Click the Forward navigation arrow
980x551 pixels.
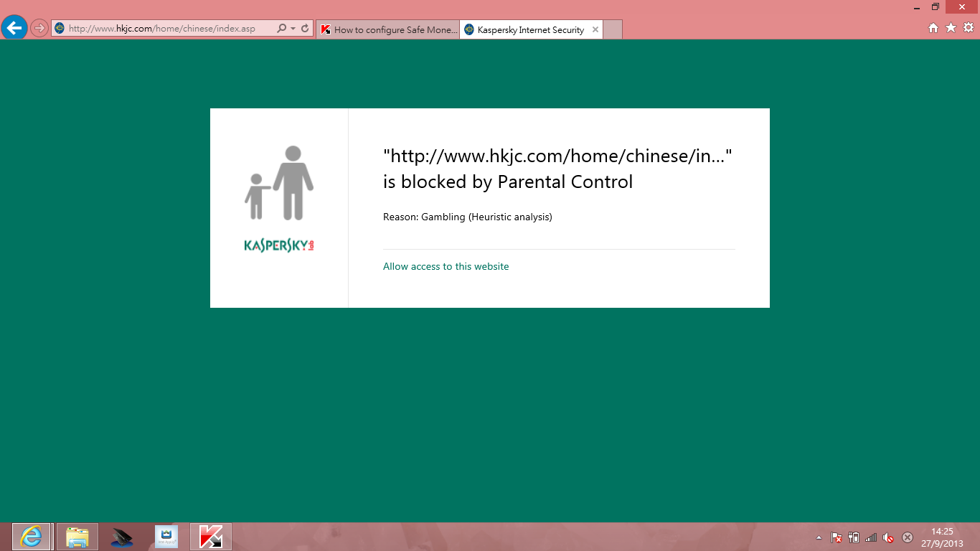click(x=39, y=28)
